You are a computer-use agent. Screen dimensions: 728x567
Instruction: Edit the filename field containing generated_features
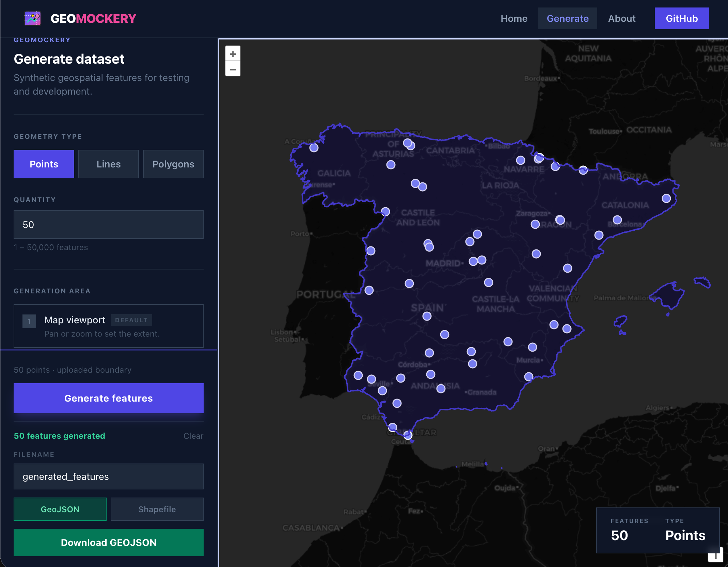click(x=108, y=476)
